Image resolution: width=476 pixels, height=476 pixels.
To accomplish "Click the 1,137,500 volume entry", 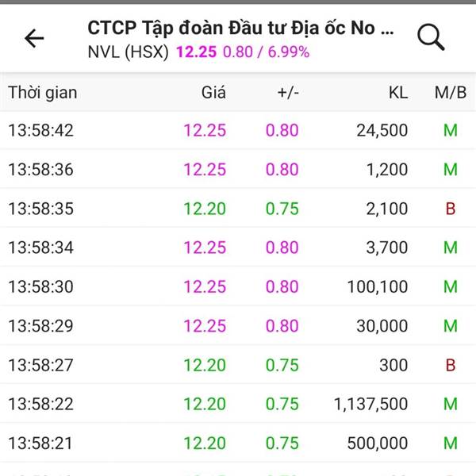I will tap(370, 404).
